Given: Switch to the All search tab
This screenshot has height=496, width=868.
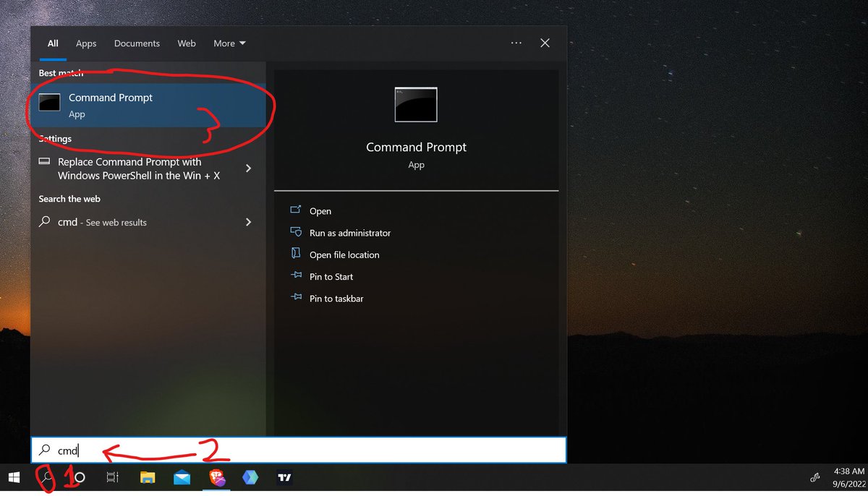Looking at the screenshot, I should pos(53,43).
